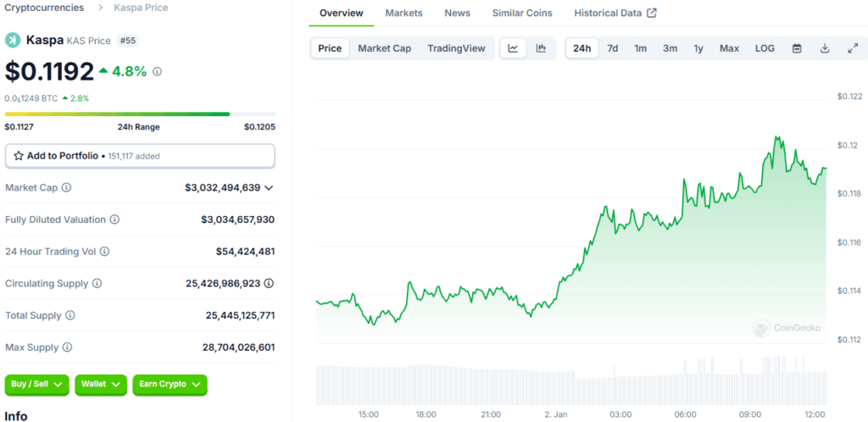Image resolution: width=868 pixels, height=422 pixels.
Task: Expand the Market Cap value chevron
Action: pyautogui.click(x=269, y=188)
